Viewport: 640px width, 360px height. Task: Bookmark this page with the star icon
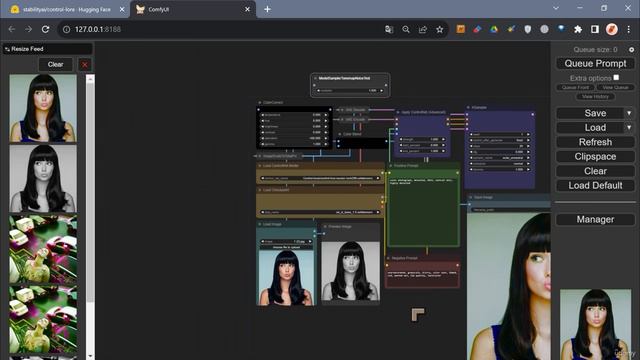pyautogui.click(x=440, y=29)
